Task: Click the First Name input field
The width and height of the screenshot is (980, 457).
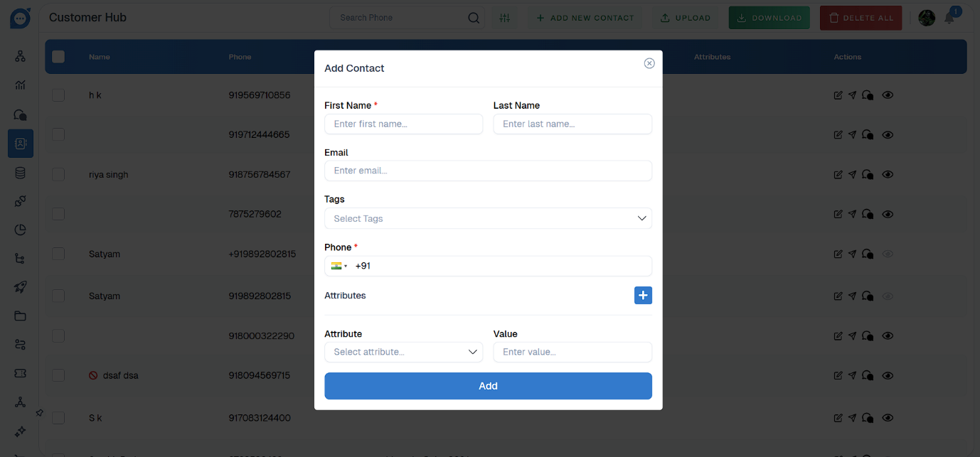Action: (403, 124)
